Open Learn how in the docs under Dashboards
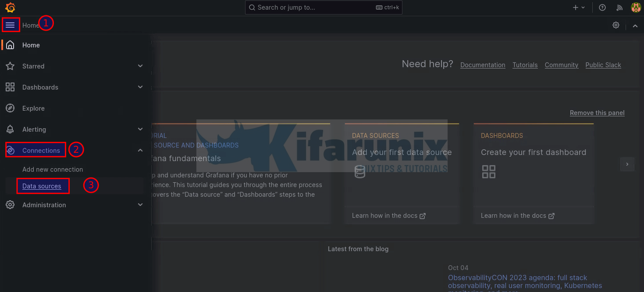 (517, 216)
